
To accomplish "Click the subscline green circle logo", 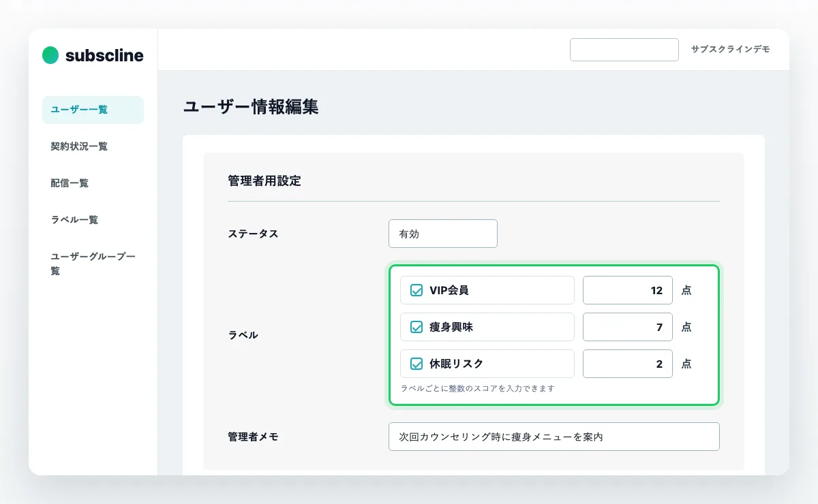I will point(50,55).
